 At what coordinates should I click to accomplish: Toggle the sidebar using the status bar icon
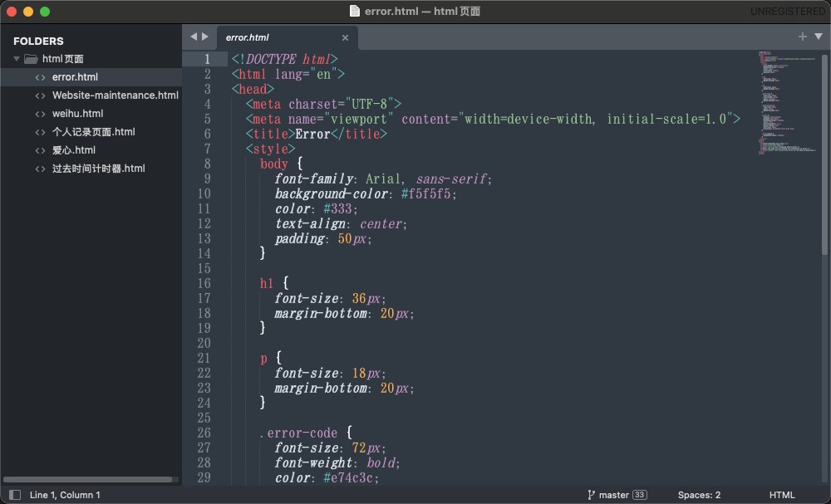(14, 495)
